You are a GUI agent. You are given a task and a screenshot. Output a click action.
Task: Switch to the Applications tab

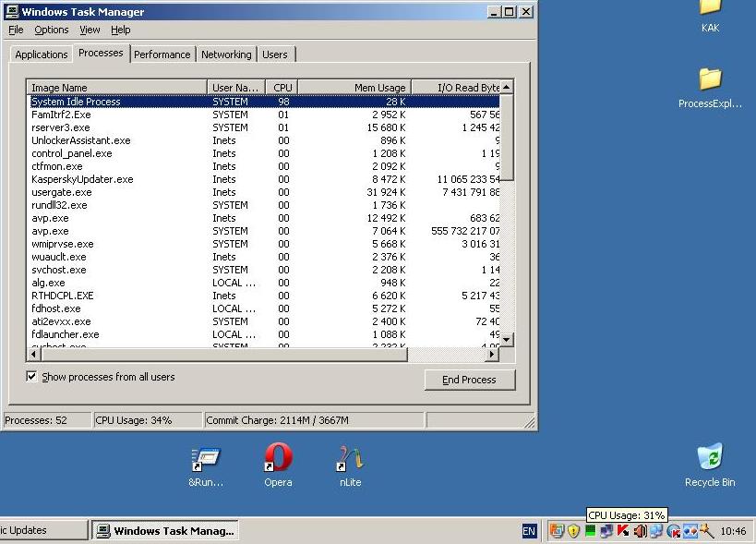[x=42, y=54]
